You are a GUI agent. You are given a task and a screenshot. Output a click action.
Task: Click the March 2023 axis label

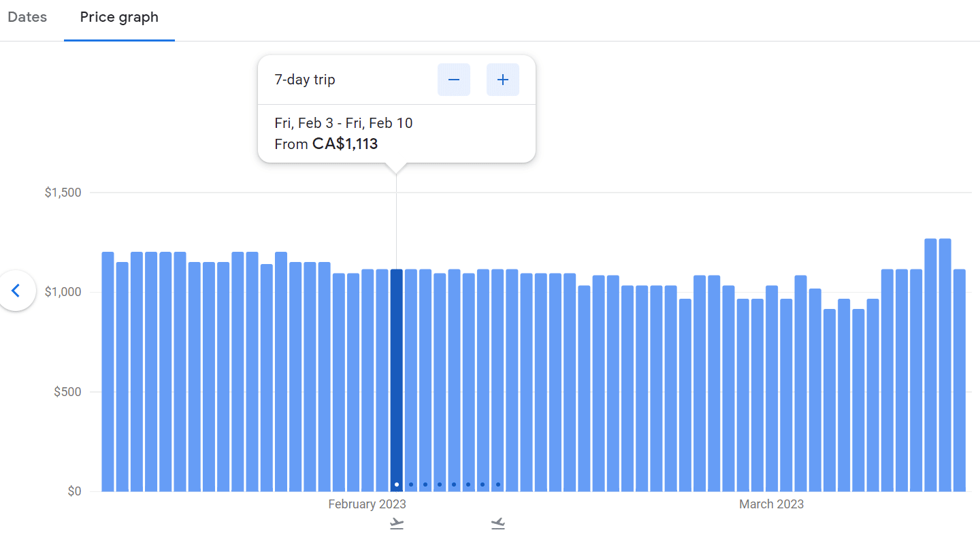[x=771, y=504]
